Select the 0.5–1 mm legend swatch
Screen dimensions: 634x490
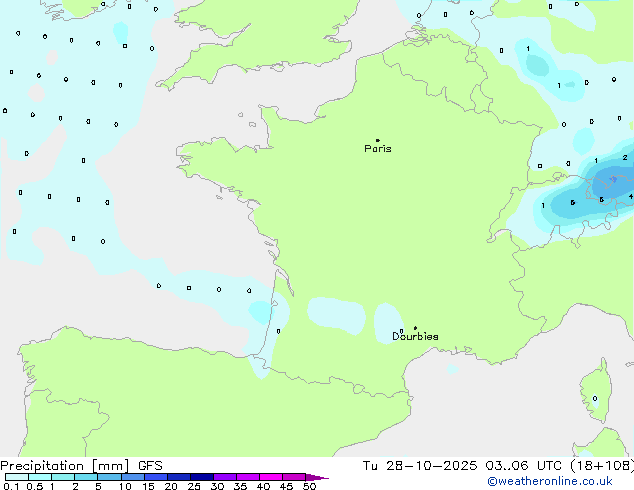[x=40, y=477]
